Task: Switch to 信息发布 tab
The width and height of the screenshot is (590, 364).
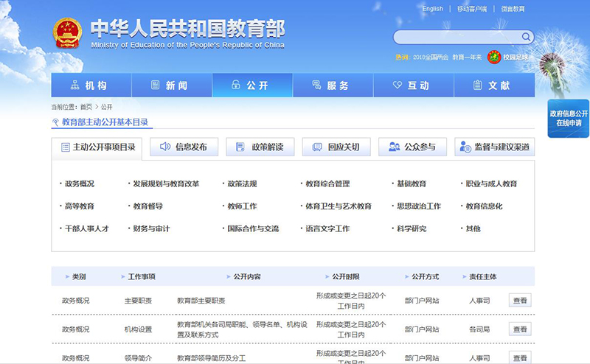Action: coord(184,147)
